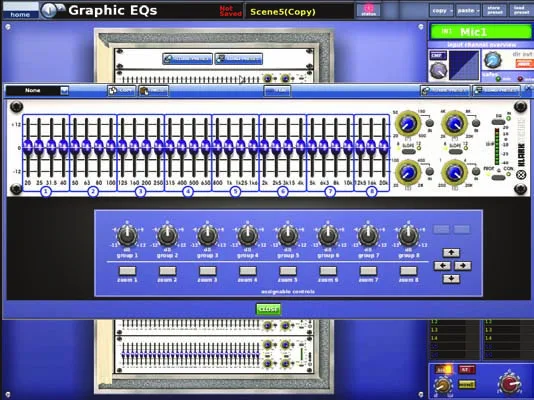
Task: Click the store preset button
Action: (494, 11)
